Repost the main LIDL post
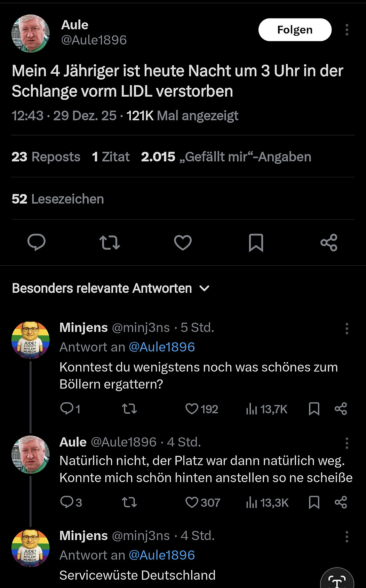366x588 pixels. tap(110, 242)
